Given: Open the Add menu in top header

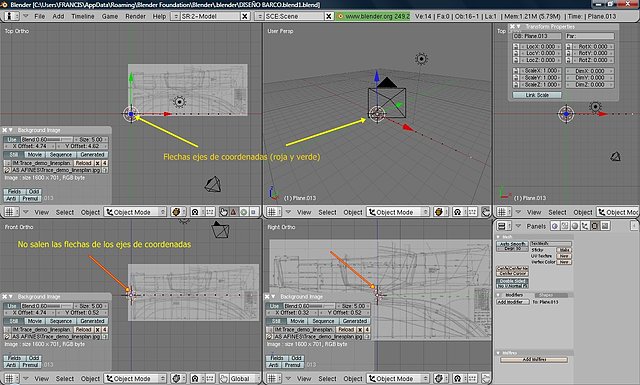Looking at the screenshot, I should pos(58,16).
